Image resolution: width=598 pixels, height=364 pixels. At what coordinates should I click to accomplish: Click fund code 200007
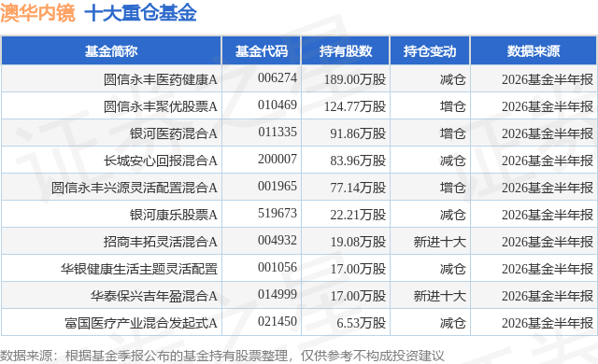278,159
